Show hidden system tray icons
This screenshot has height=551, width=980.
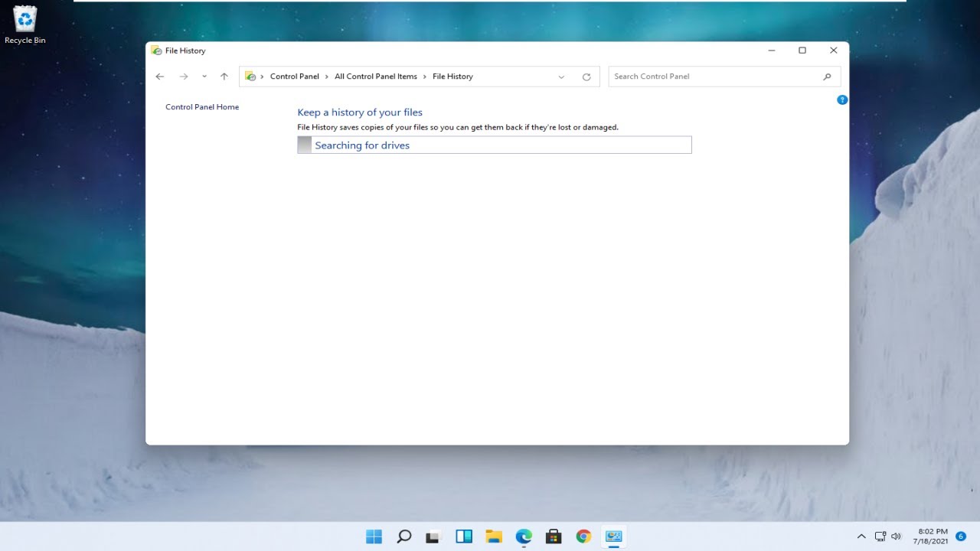(861, 536)
